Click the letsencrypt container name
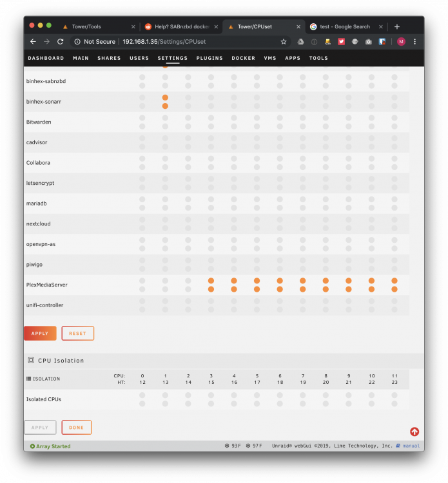Image resolution: width=448 pixels, height=483 pixels. [40, 183]
